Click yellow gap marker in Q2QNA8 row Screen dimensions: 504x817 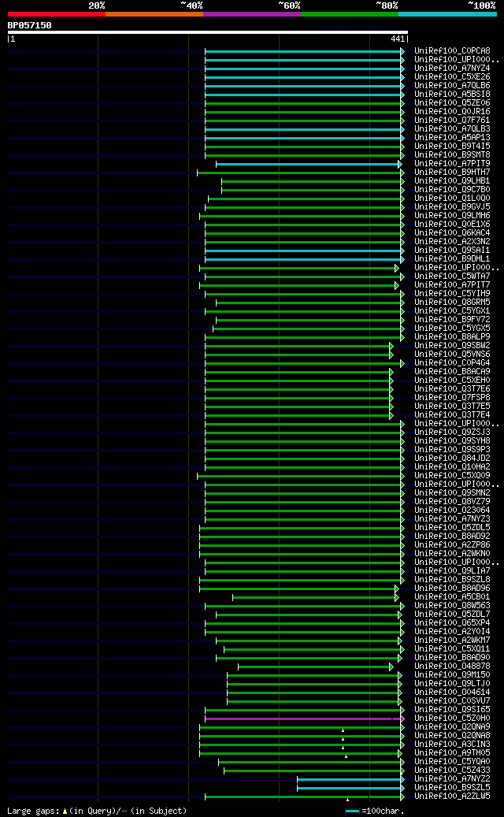coord(343,739)
